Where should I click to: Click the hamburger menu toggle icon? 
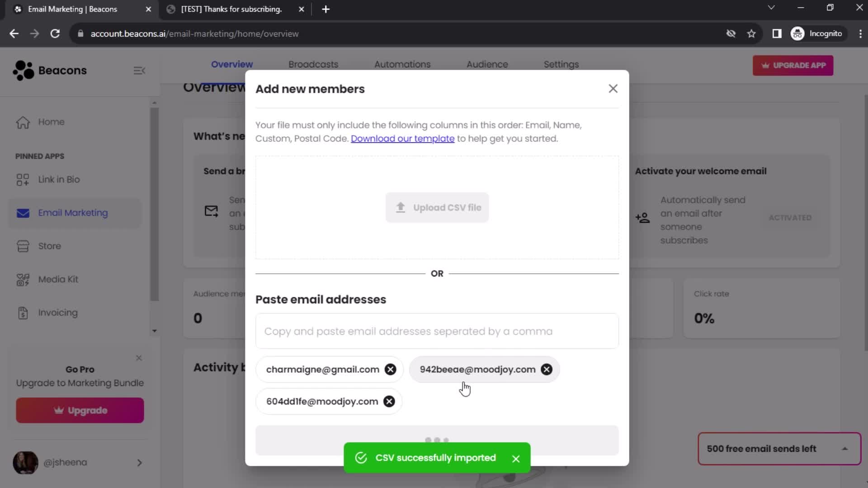coord(139,70)
